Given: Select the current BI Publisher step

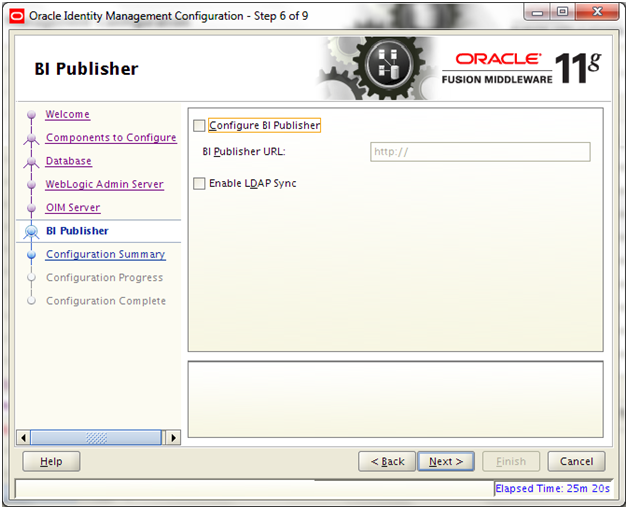Looking at the screenshot, I should [77, 231].
